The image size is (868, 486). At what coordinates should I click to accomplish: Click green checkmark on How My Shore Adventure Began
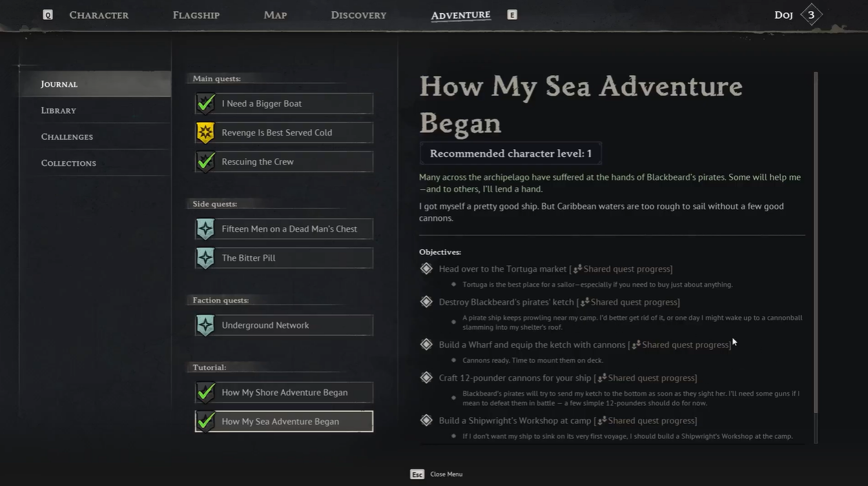[x=205, y=392]
